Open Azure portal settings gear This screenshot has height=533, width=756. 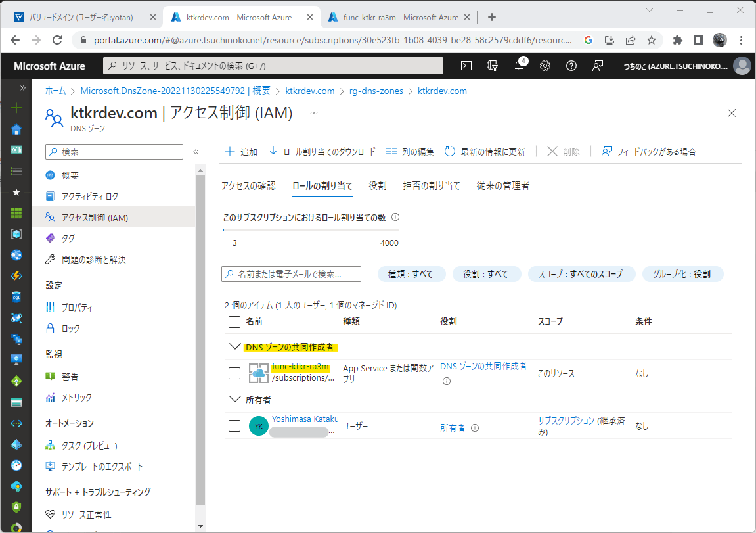point(545,66)
